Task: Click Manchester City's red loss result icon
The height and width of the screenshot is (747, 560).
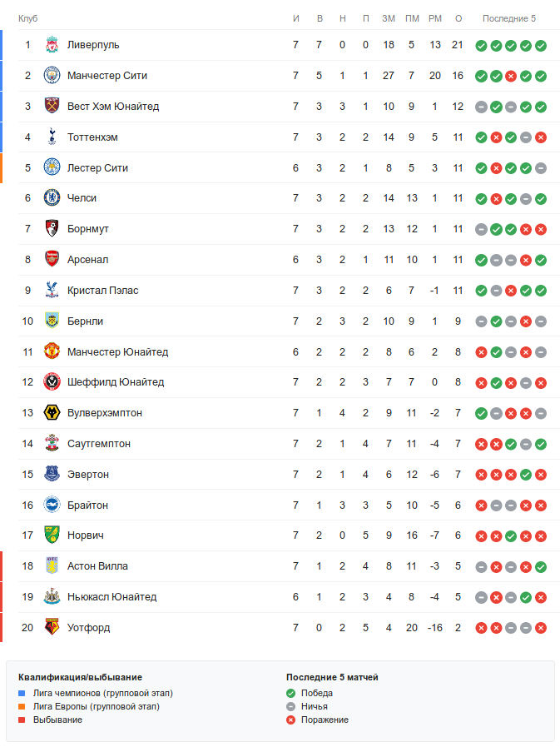Action: click(x=511, y=76)
